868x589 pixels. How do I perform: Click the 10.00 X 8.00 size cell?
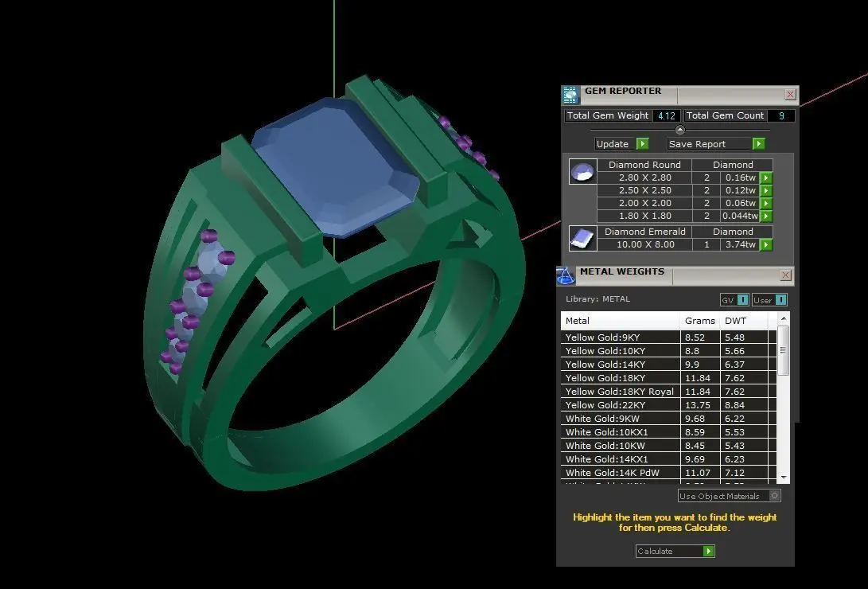[x=645, y=244]
